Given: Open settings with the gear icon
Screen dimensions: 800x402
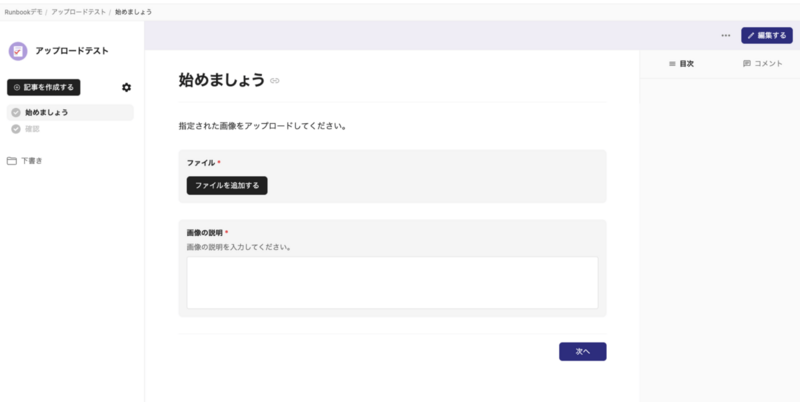Looking at the screenshot, I should click(x=127, y=87).
